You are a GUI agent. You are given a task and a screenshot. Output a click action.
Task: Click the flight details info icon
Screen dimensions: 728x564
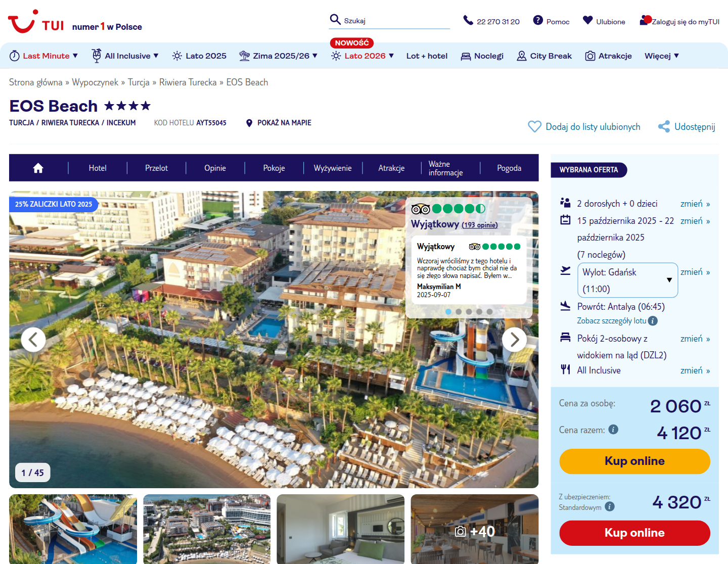tap(653, 321)
